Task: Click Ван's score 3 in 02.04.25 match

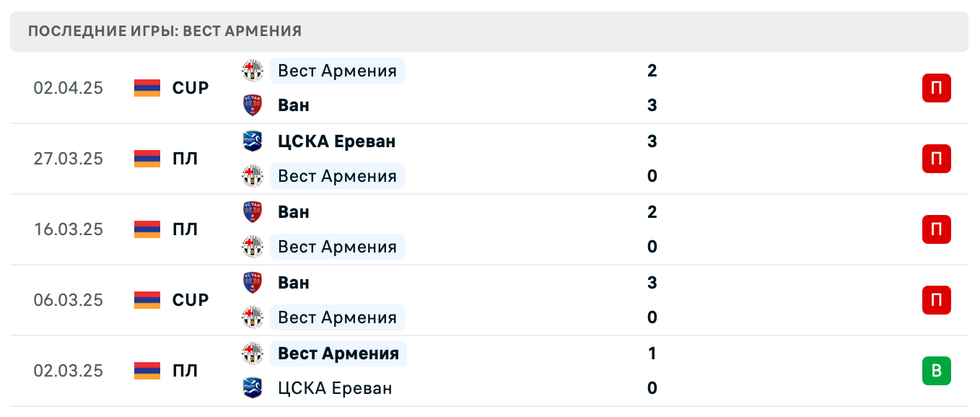Action: (x=652, y=105)
